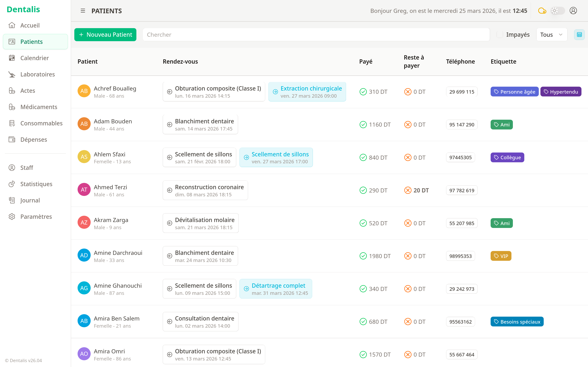Click the Ahmed Terzi AT avatar
This screenshot has height=367, width=588.
(84, 190)
